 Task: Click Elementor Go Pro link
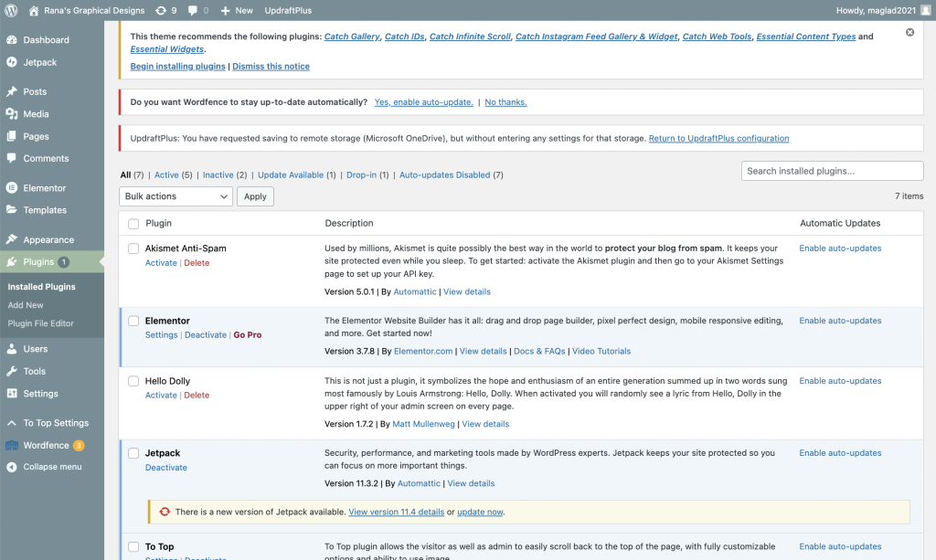point(248,334)
